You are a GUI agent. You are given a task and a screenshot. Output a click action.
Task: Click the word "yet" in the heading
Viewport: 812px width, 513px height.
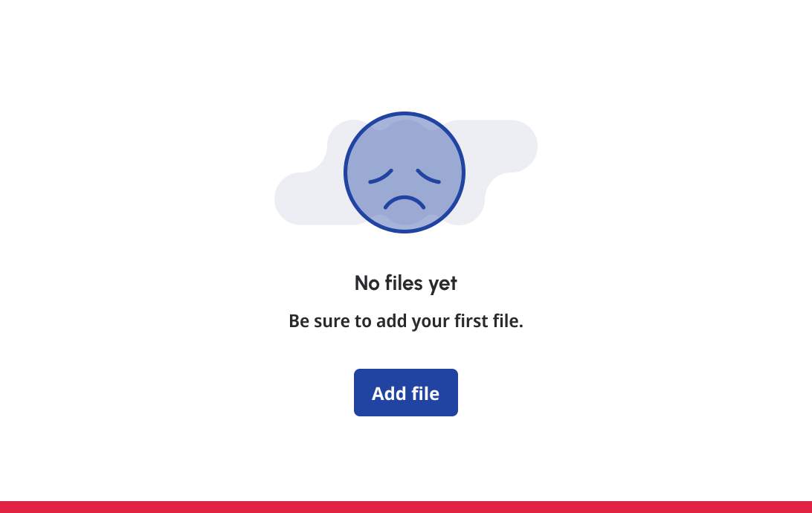442,284
